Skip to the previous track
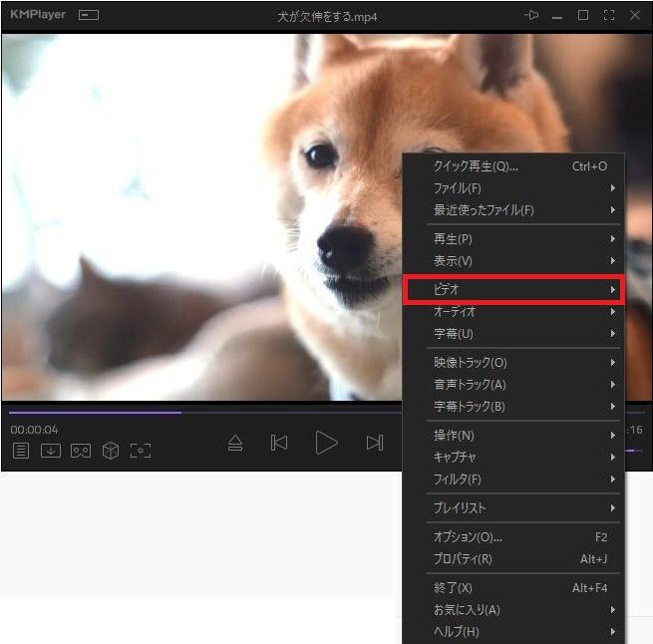The image size is (653, 644). 280,443
